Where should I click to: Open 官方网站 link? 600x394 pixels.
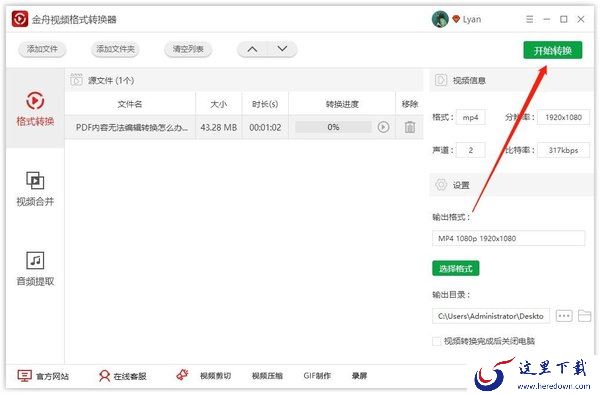43,376
